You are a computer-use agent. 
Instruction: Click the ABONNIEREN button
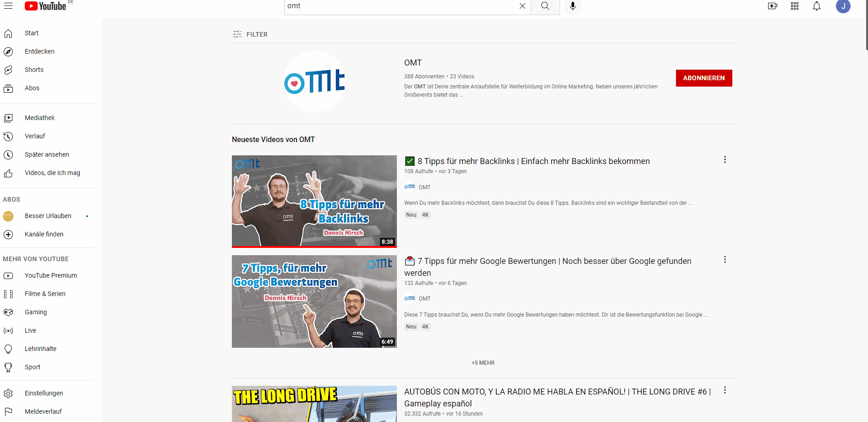click(x=704, y=78)
